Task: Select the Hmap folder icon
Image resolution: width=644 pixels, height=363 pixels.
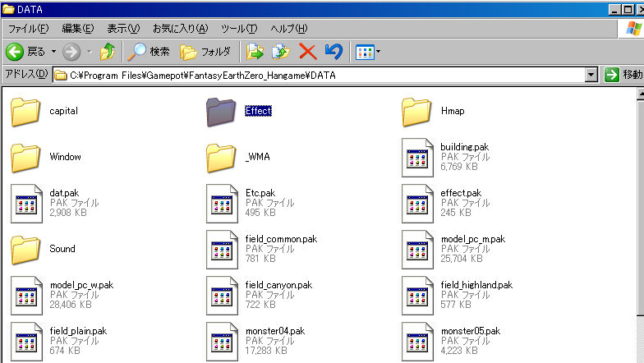Action: pos(416,112)
